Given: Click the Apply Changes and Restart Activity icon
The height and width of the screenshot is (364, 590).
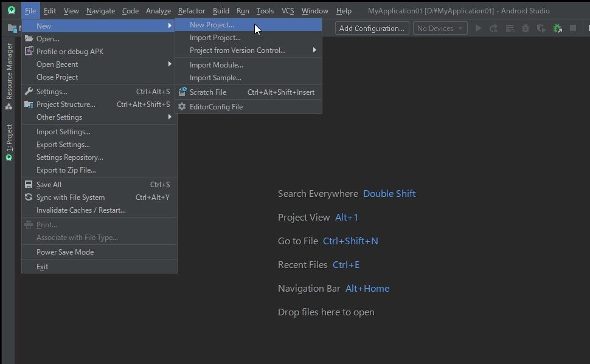Looking at the screenshot, I should tap(494, 29).
